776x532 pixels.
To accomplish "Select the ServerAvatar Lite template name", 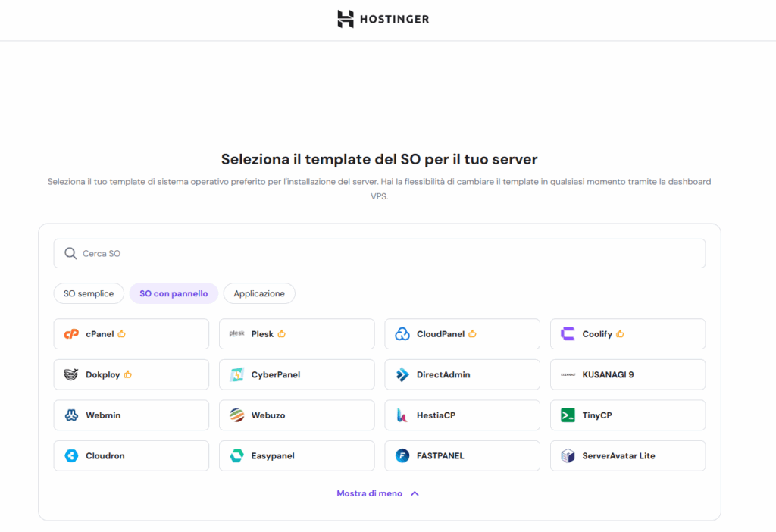I will 618,455.
